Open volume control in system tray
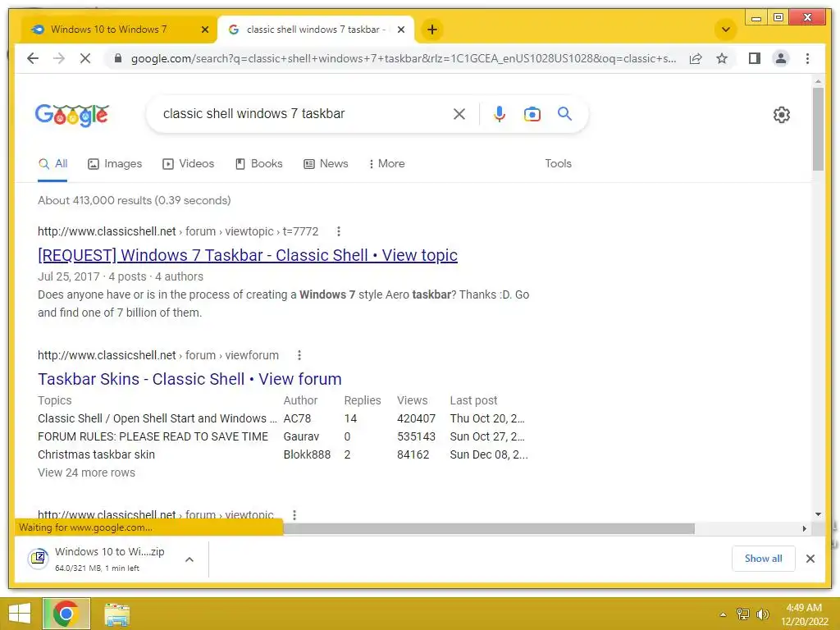840x630 pixels. point(762,614)
